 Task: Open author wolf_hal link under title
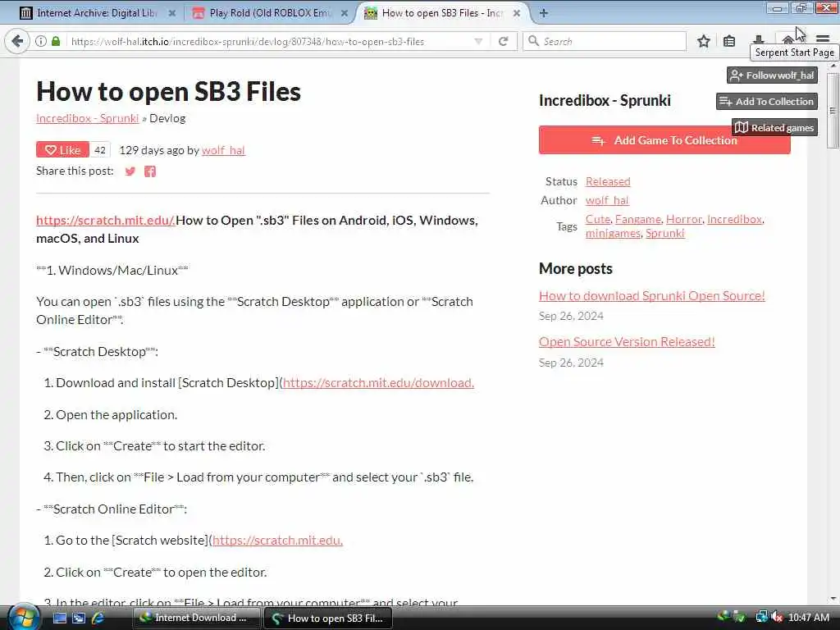coord(223,151)
